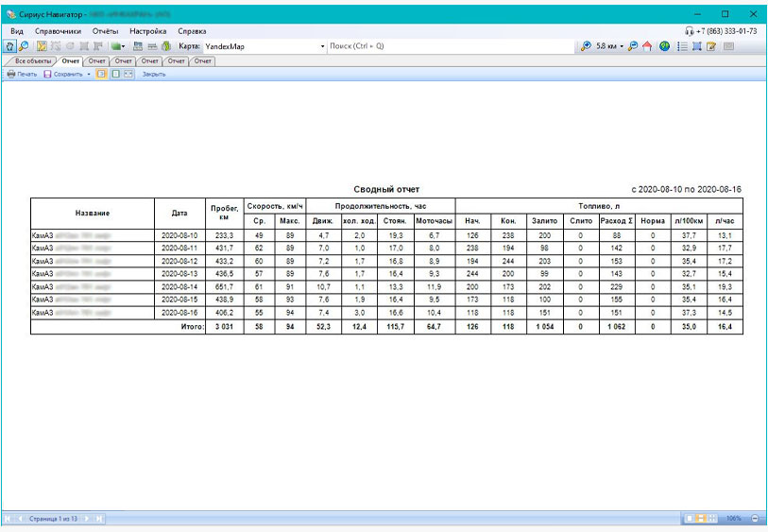Click the zoom-out minus at bottom right
Viewport: 768px width, 532px height.
tap(755, 520)
